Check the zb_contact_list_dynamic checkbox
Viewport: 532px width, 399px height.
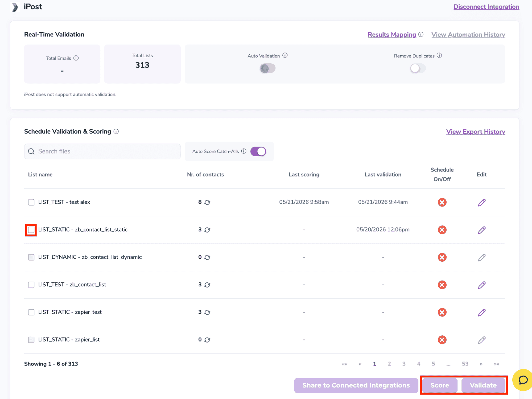coord(31,257)
